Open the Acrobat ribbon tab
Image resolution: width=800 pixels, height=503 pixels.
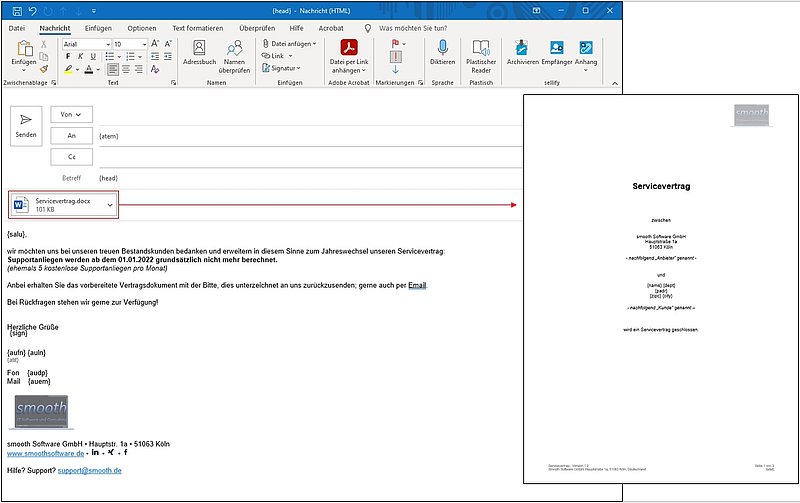tap(331, 28)
